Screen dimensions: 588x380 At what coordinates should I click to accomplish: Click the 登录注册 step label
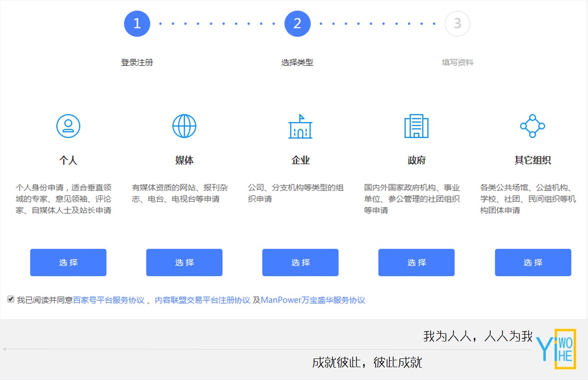click(136, 62)
